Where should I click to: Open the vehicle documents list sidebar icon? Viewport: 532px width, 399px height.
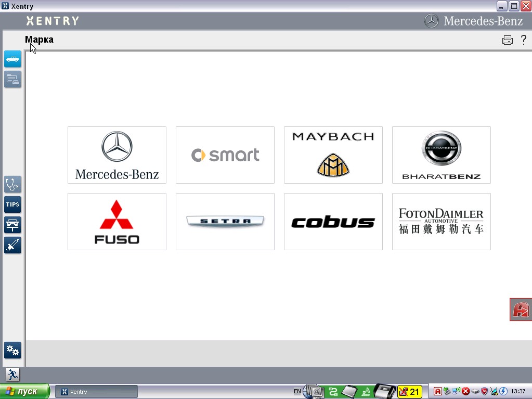pyautogui.click(x=12, y=80)
